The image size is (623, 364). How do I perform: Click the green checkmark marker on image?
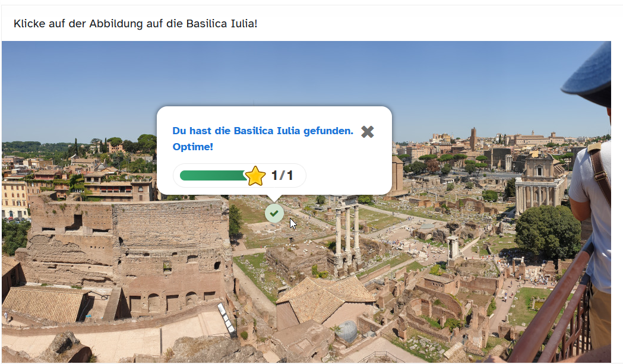[x=274, y=213]
